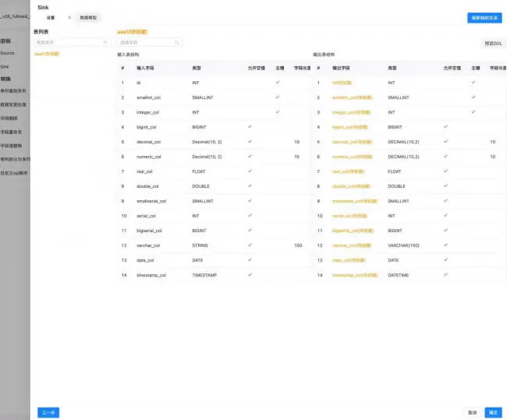Toggle nullable check for output timestamp_col row
507x420 pixels.
pyautogui.click(x=445, y=274)
